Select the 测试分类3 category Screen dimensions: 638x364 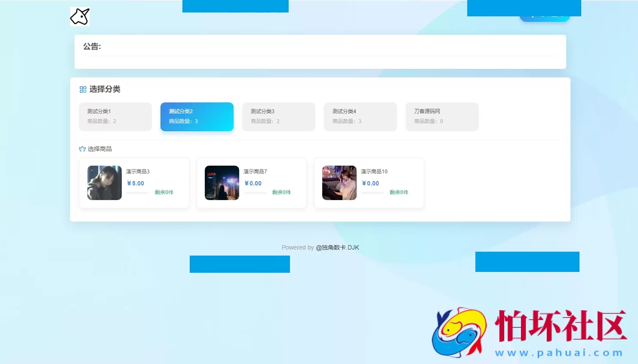(279, 117)
